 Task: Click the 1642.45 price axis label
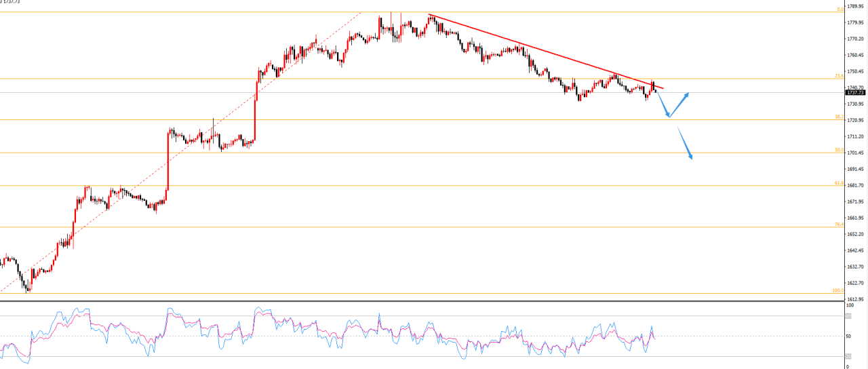(x=856, y=250)
